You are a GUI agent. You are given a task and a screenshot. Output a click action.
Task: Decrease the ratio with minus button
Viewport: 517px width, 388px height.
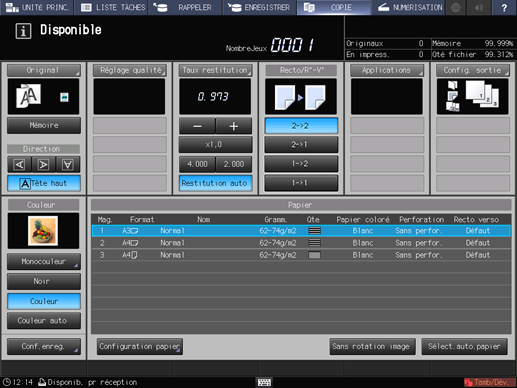pos(197,126)
